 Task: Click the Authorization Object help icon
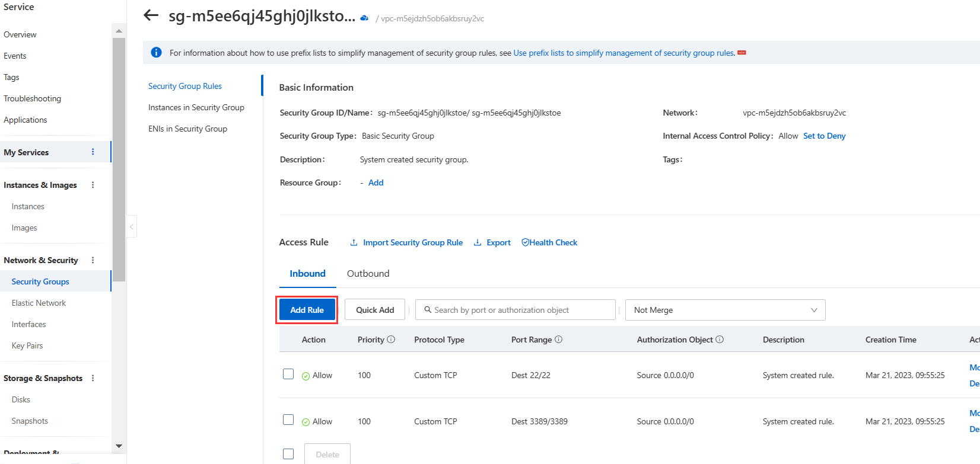coord(720,340)
